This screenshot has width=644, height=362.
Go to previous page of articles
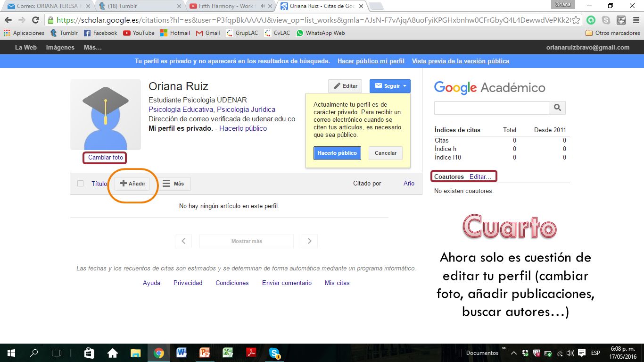[x=183, y=241]
